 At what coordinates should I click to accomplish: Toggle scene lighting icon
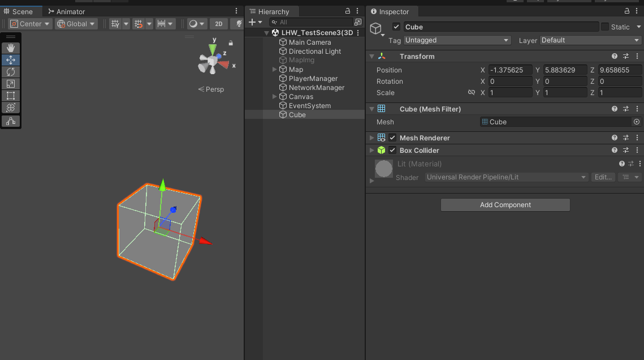point(238,24)
